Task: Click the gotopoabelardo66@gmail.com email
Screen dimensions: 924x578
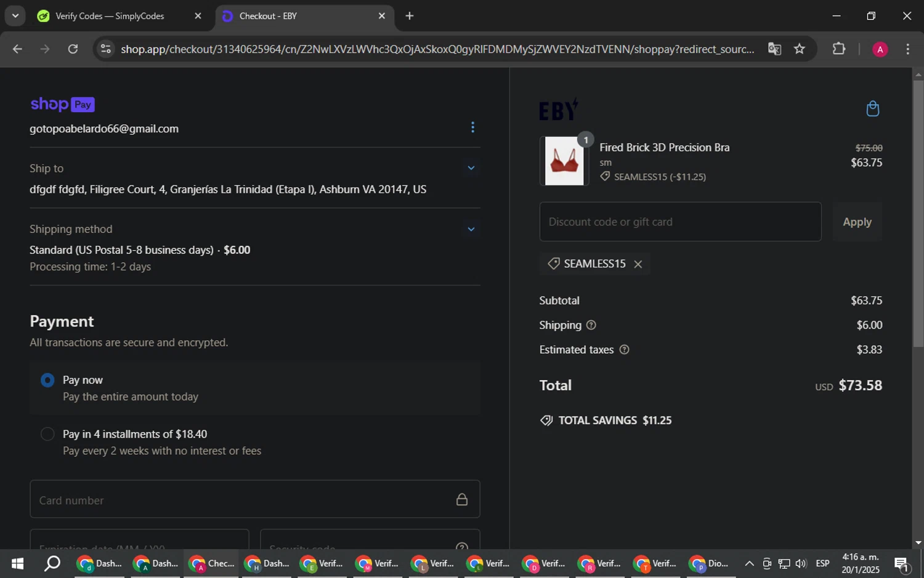Action: pyautogui.click(x=104, y=129)
